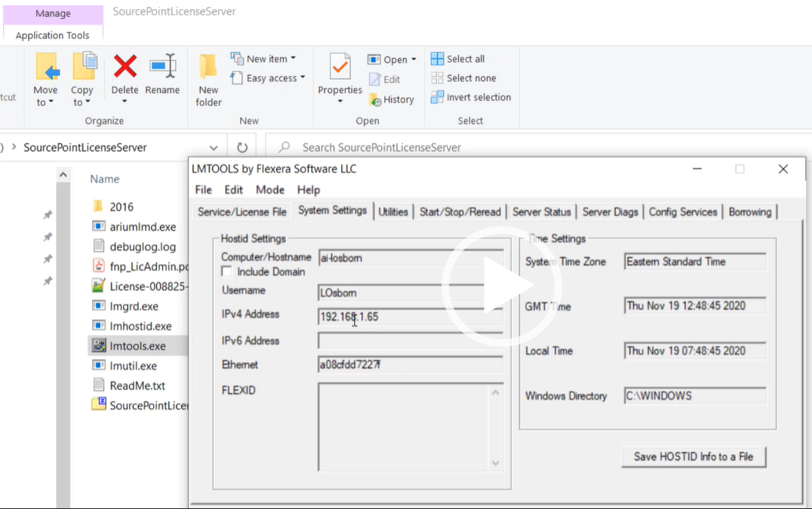This screenshot has width=812, height=509.
Task: Click the Copy to icon in ribbon
Action: coord(84,66)
